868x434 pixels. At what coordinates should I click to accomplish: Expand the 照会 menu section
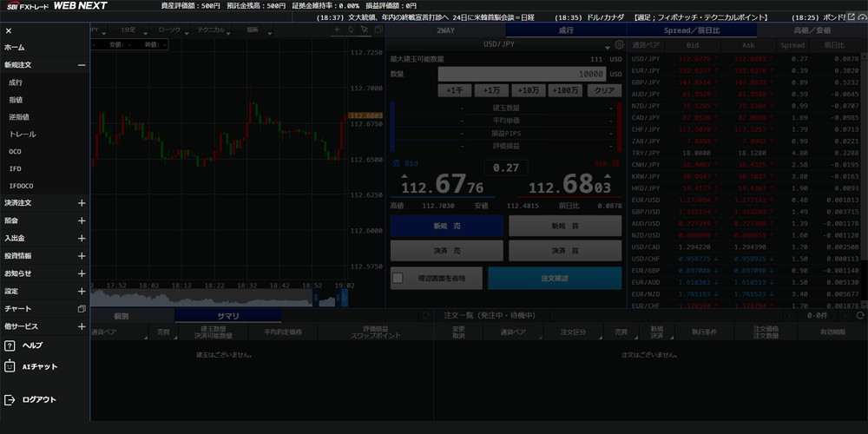tap(82, 220)
